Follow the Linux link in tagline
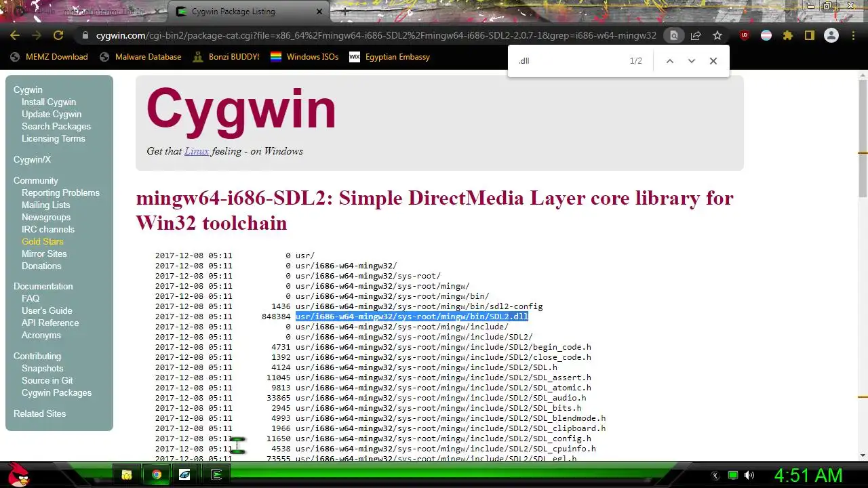868x488 pixels. pyautogui.click(x=197, y=151)
